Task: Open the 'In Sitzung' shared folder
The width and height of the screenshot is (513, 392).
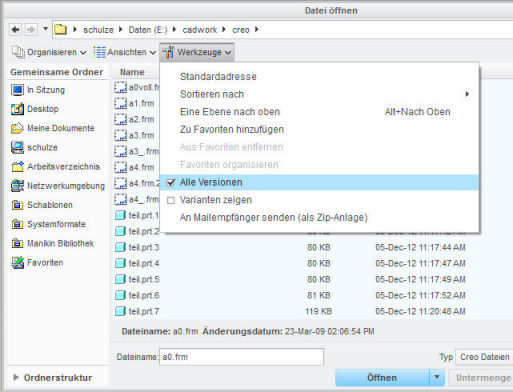Action: [46, 90]
